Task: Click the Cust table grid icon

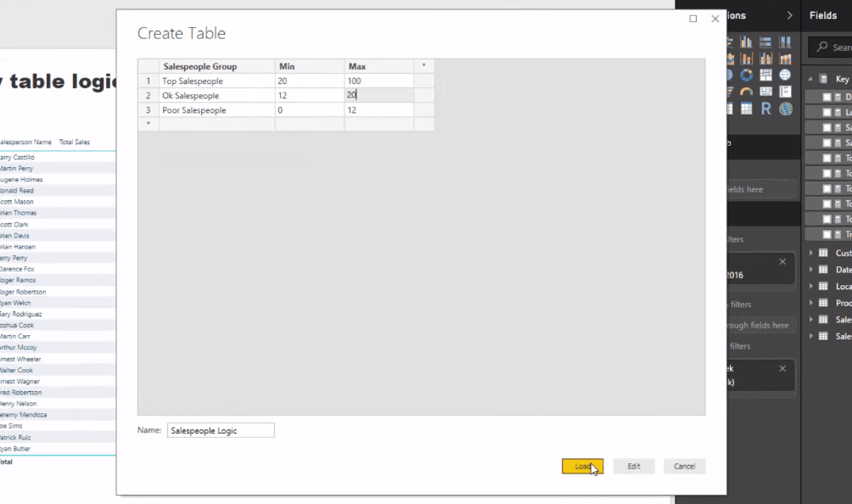Action: tap(824, 253)
